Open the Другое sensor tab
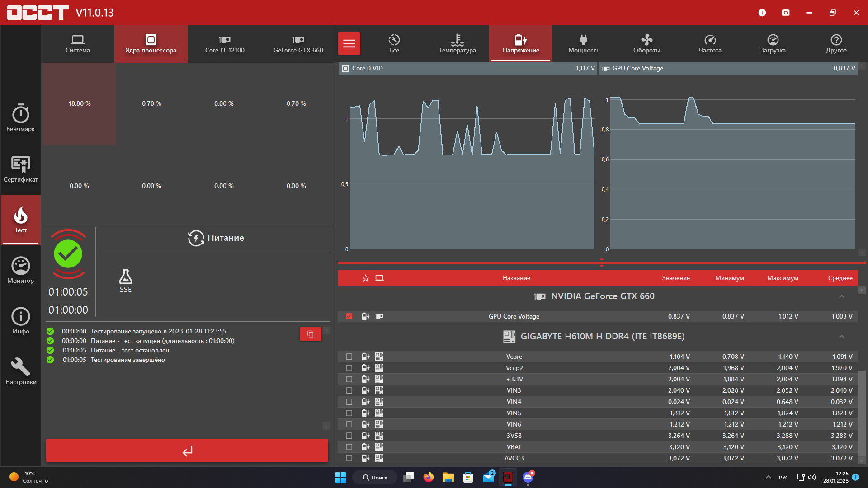Image resolution: width=868 pixels, height=488 pixels. [836, 43]
